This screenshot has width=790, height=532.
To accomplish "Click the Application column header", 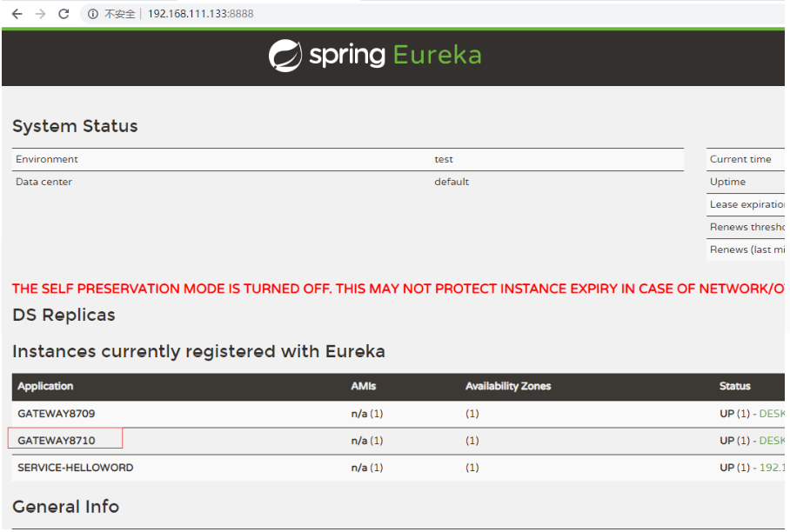I will point(45,386).
